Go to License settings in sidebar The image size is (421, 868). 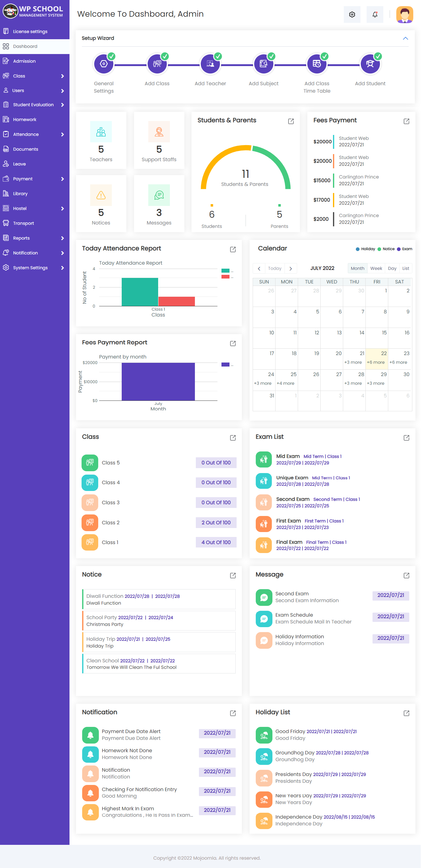pos(35,31)
